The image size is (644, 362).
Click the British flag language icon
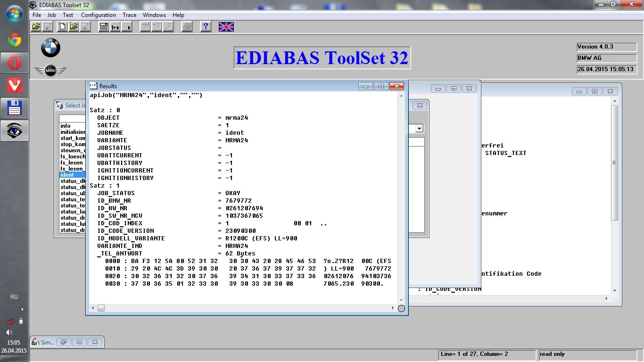[226, 27]
